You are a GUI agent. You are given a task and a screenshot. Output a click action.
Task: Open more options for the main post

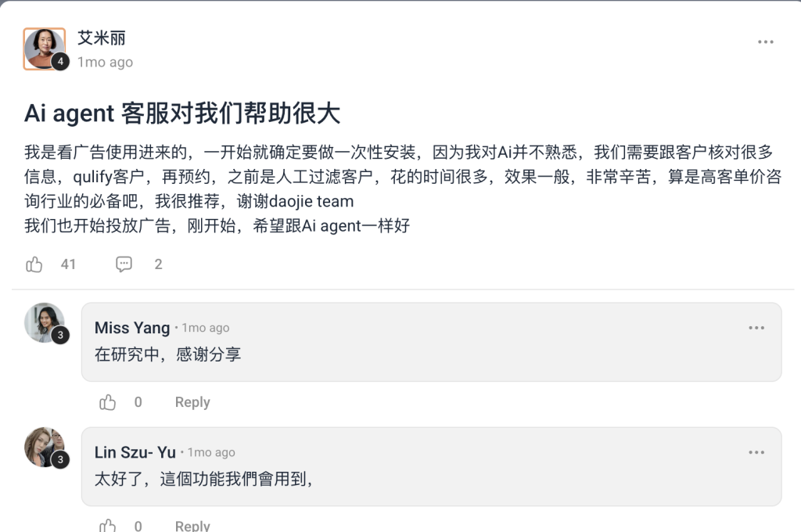[765, 42]
